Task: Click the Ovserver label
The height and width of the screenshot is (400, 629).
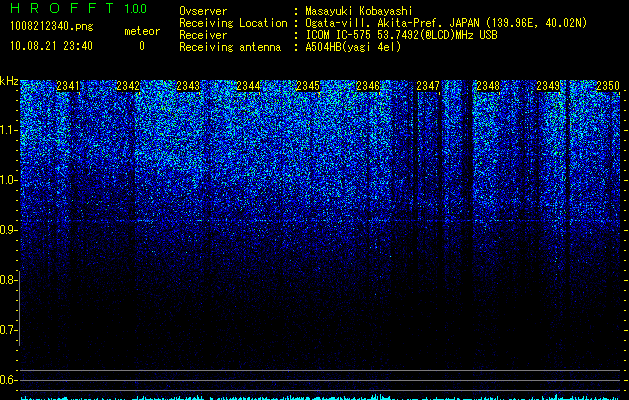Action: pos(203,11)
